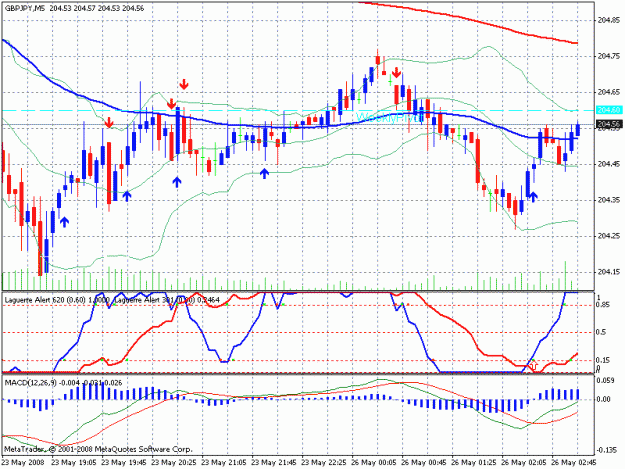Click the 23 May 20:25 time label
This screenshot has width=625, height=469.
tap(174, 463)
